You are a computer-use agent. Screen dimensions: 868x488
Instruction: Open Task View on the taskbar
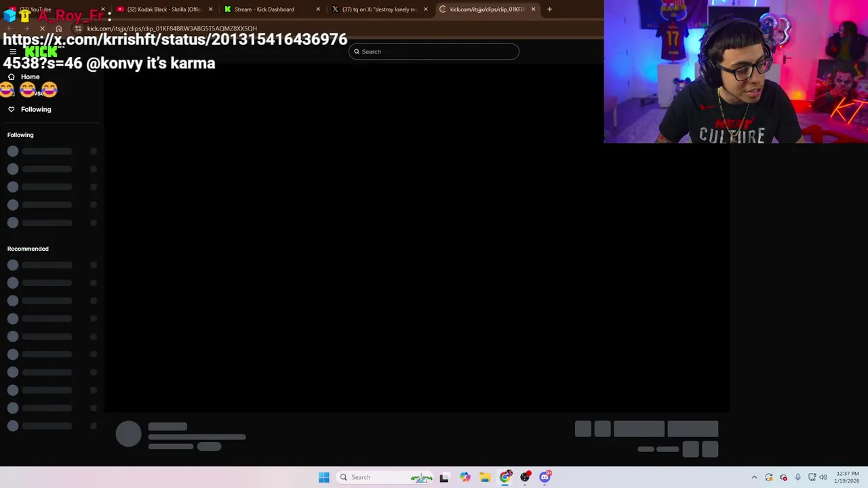pos(444,477)
